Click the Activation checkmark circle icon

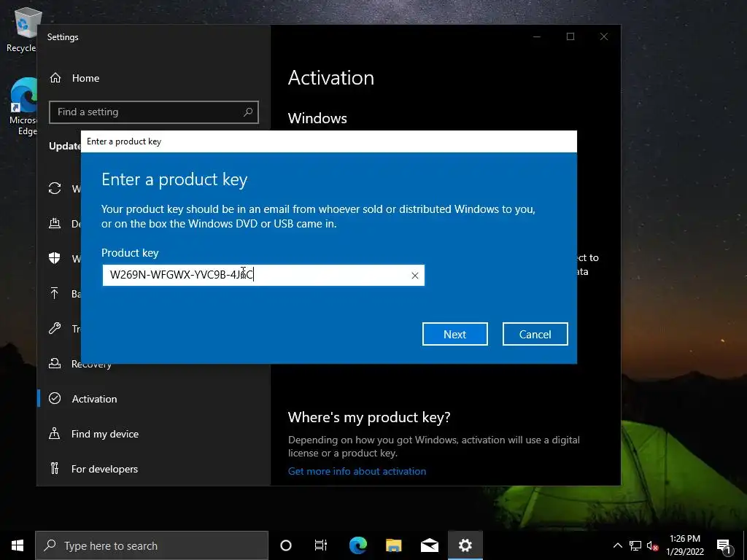click(55, 398)
